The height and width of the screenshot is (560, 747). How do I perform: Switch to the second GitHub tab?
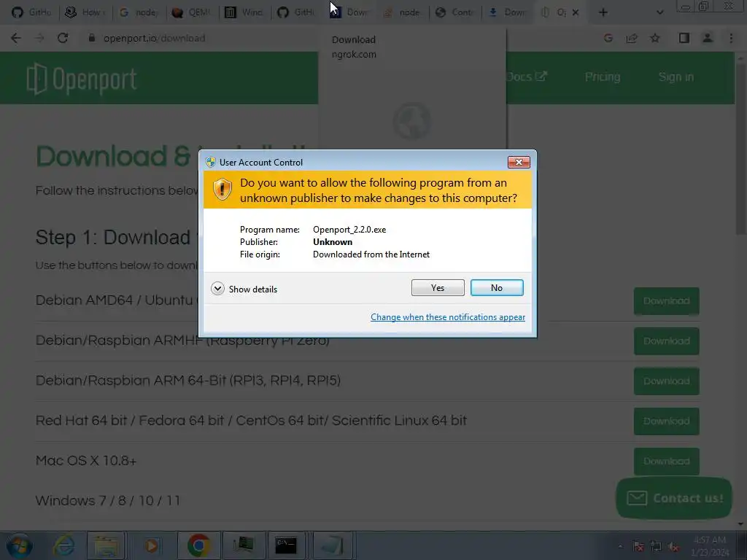click(298, 12)
